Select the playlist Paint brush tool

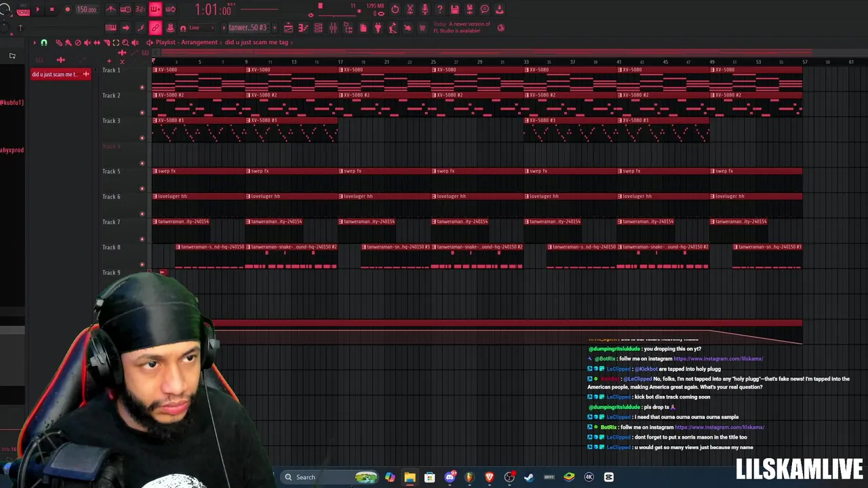[x=68, y=42]
